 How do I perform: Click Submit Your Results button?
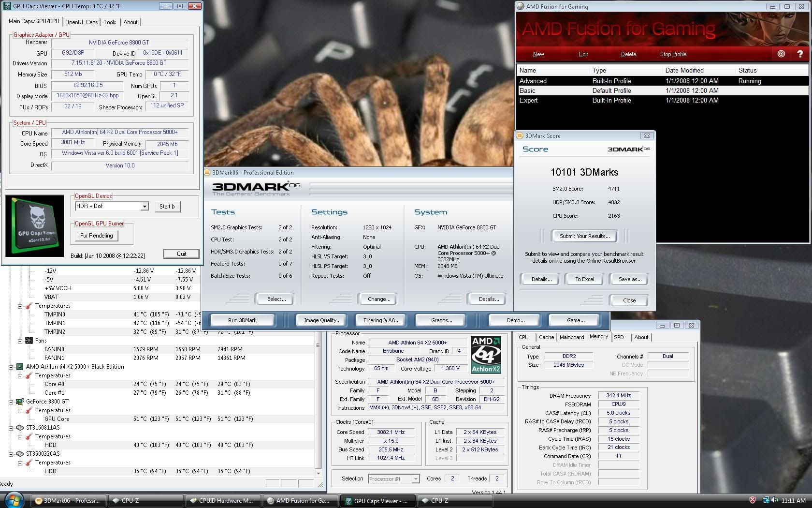(x=584, y=236)
